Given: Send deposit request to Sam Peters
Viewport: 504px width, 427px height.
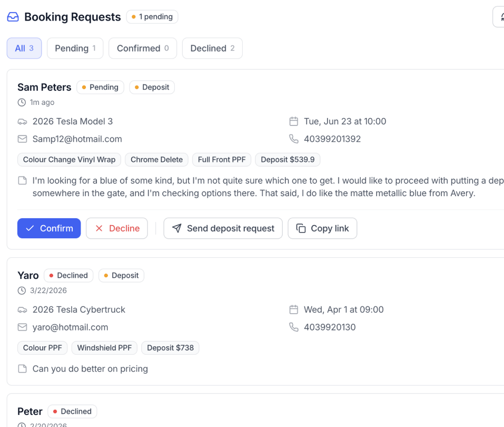Looking at the screenshot, I should click(x=223, y=228).
